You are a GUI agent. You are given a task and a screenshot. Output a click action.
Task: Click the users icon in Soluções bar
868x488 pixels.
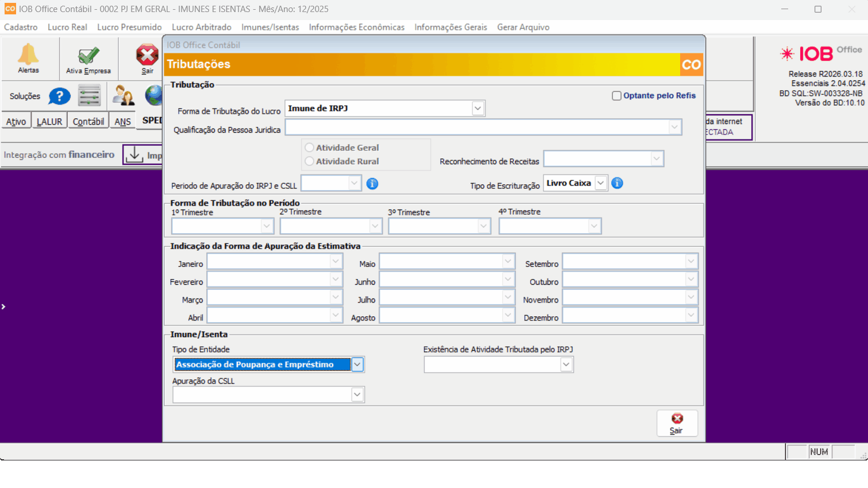click(x=123, y=96)
